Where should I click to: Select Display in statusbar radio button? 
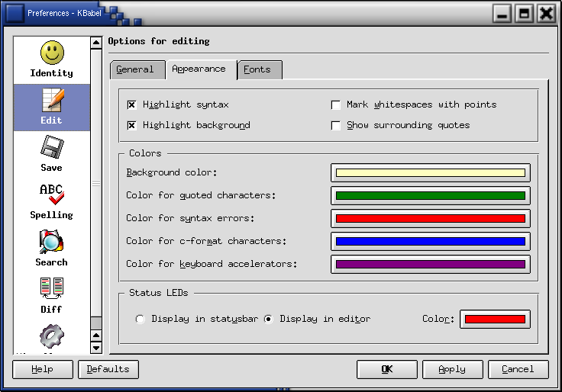tap(140, 320)
